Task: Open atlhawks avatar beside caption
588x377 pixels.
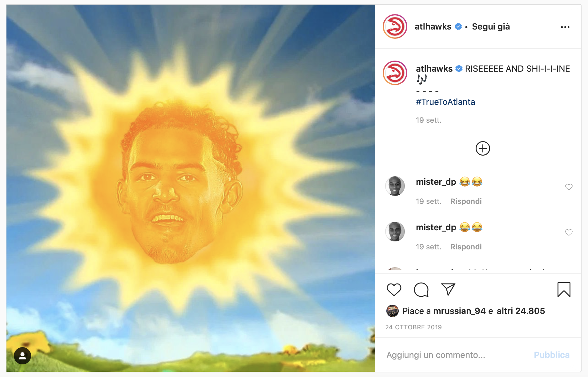Action: 395,73
